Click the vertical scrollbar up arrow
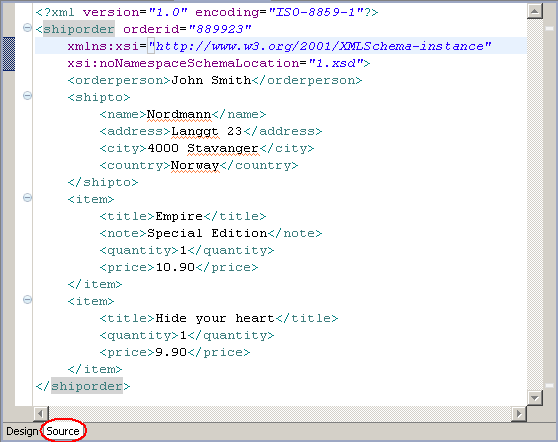 (x=535, y=11)
